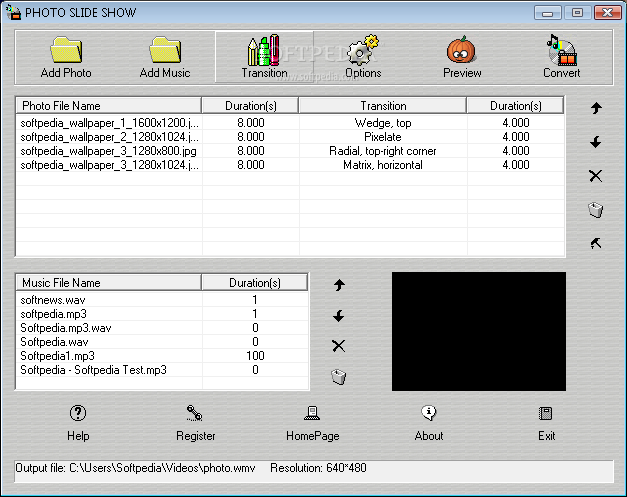Select Softpedia1.mp3 in music list

tap(162, 355)
